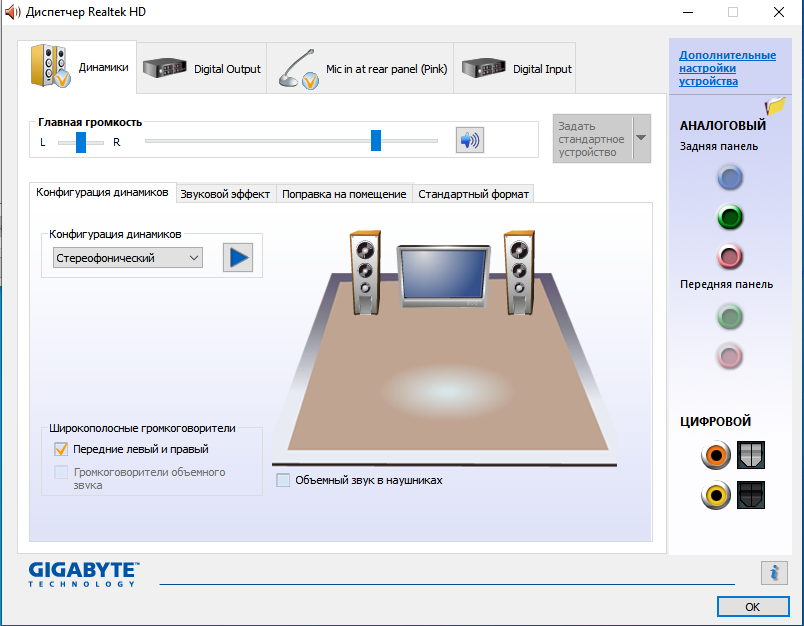Click the blue rear panel audio jack
The width and height of the screenshot is (804, 626).
(730, 177)
